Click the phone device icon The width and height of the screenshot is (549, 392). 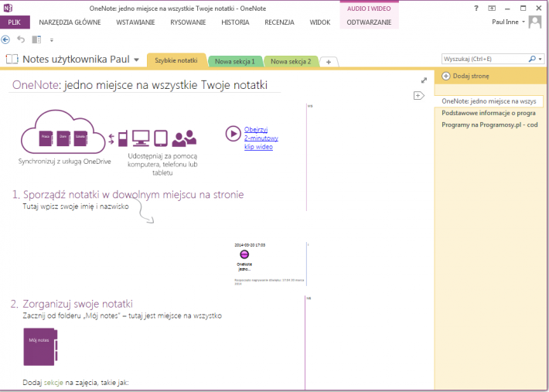122,138
